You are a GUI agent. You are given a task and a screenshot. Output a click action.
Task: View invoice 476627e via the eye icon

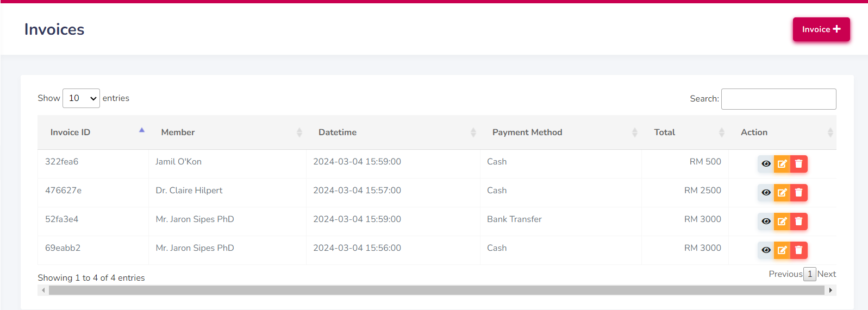766,193
